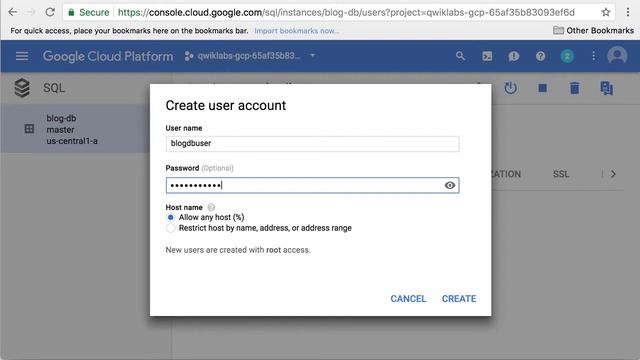Open the hamburger navigation menu
This screenshot has height=360, width=640.
pos(22,56)
